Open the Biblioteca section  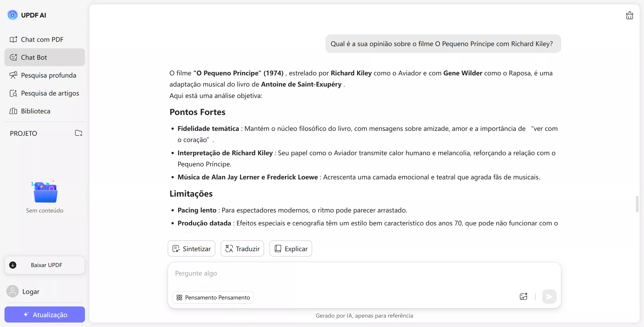pyautogui.click(x=36, y=111)
